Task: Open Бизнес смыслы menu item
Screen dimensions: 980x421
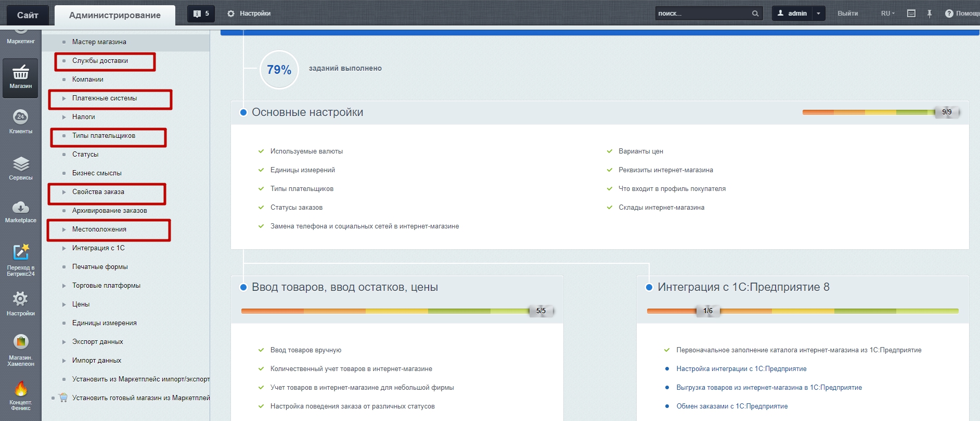Action: [97, 173]
